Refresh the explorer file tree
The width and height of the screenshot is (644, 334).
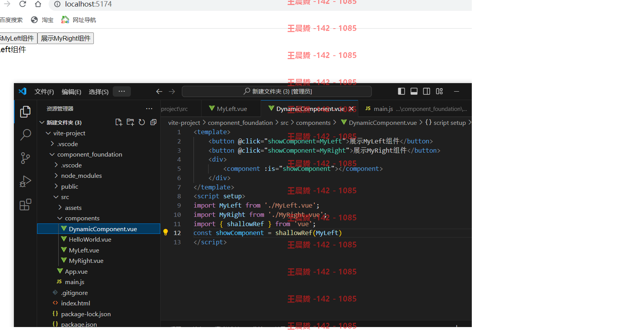(x=142, y=122)
